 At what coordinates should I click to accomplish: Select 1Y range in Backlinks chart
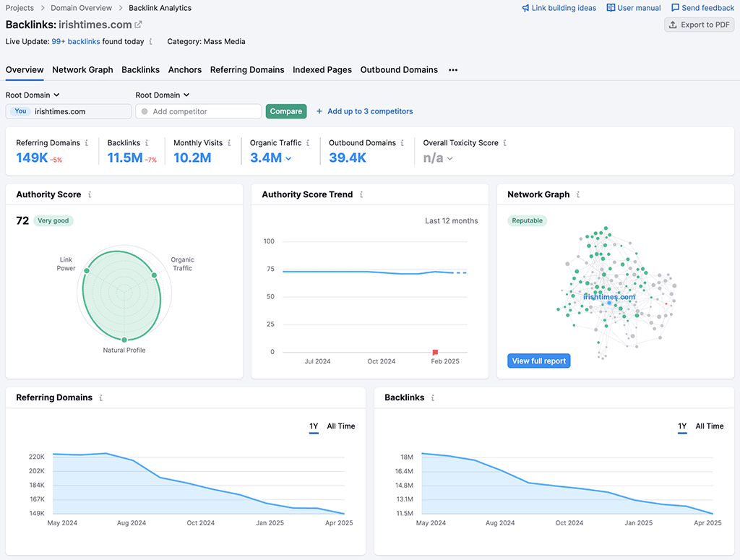pyautogui.click(x=682, y=426)
